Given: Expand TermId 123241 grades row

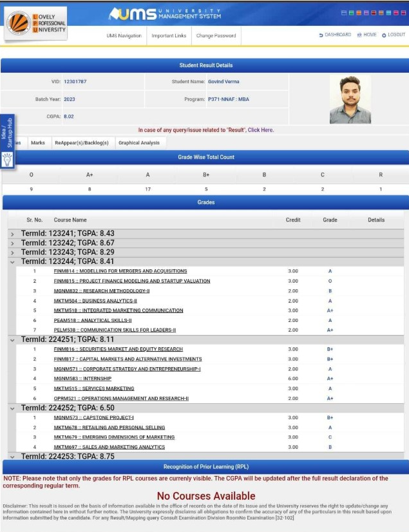Looking at the screenshot, I should point(12,234).
